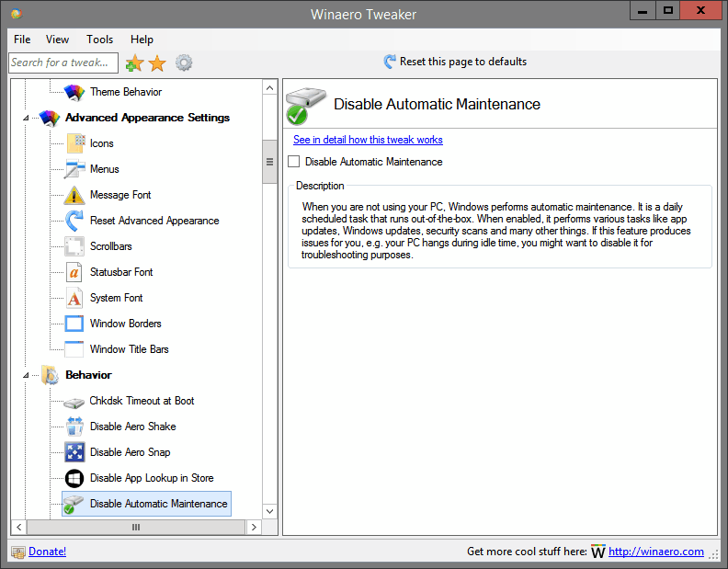Click the Message Font warning icon

click(x=74, y=195)
